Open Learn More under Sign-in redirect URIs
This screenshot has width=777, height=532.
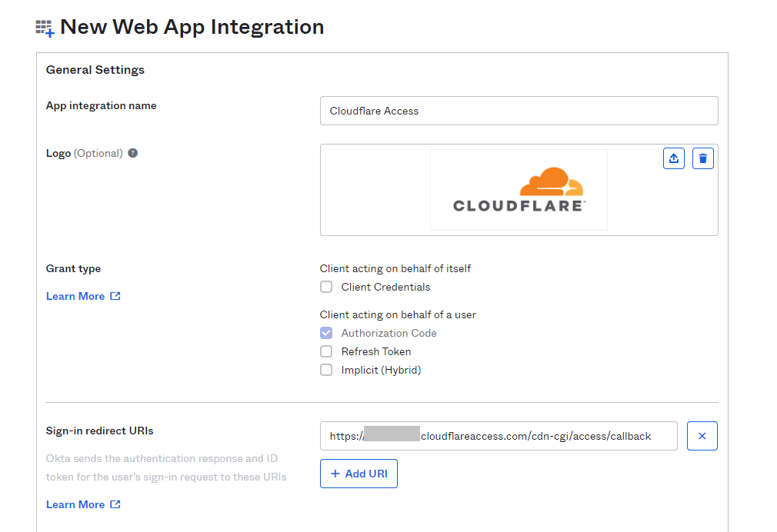83,504
